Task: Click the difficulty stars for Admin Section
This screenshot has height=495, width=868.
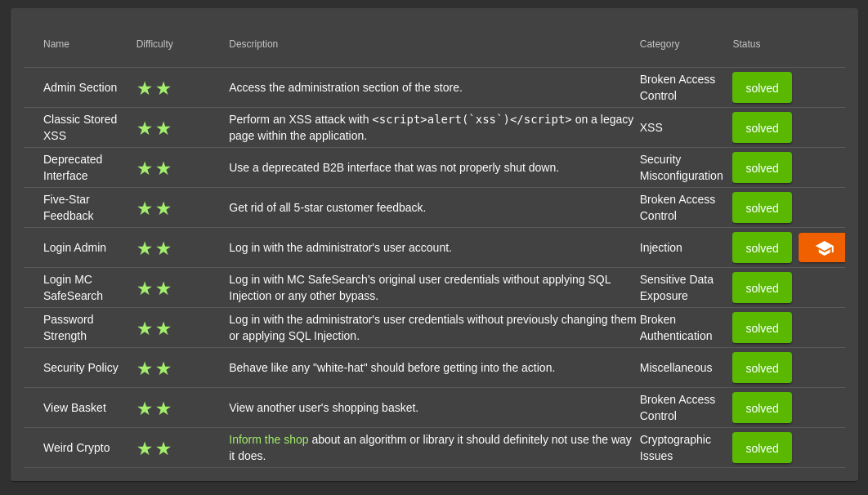Action: 154,88
